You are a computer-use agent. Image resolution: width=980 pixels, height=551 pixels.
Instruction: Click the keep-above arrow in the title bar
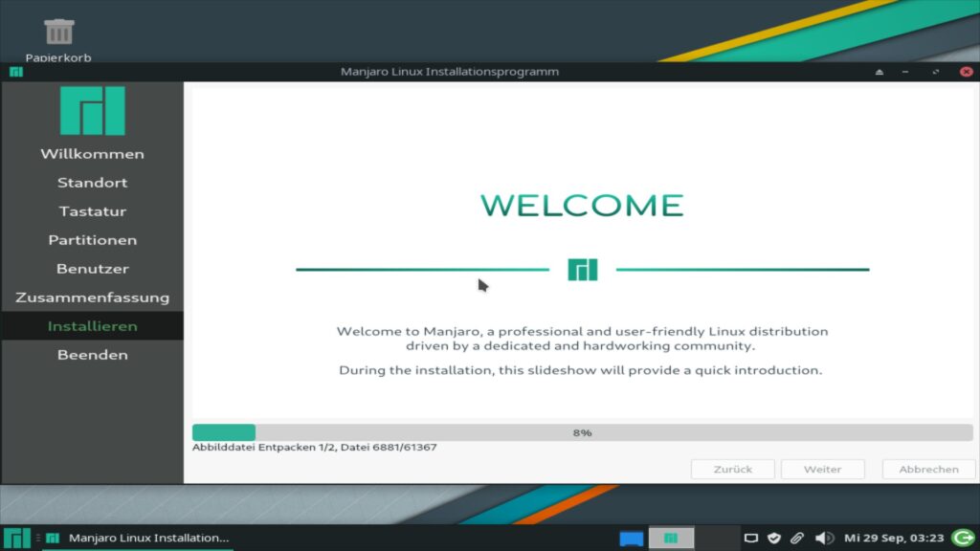(x=880, y=72)
